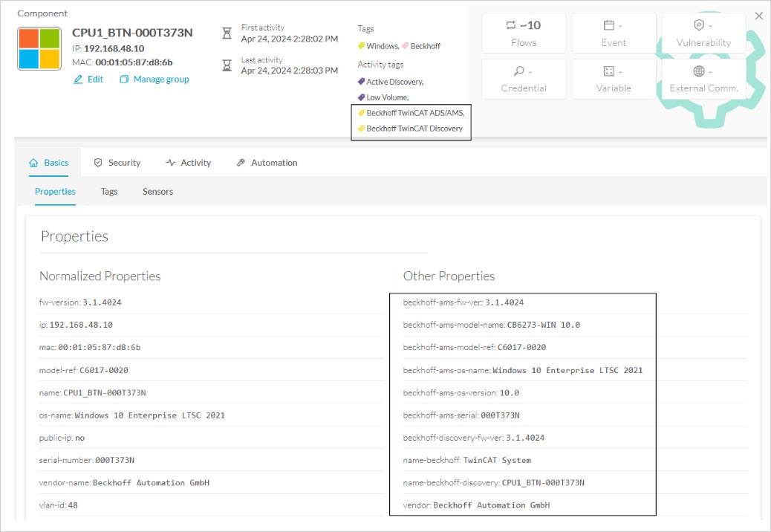Open the Manage group link

point(160,80)
